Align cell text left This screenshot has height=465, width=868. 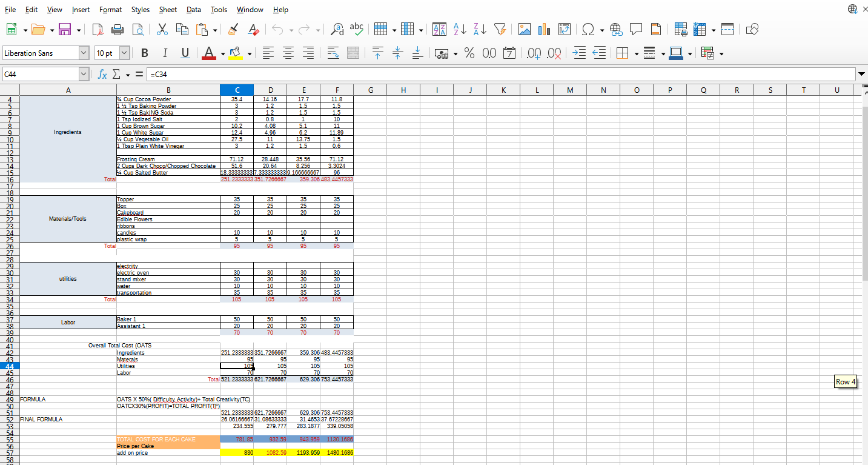268,53
